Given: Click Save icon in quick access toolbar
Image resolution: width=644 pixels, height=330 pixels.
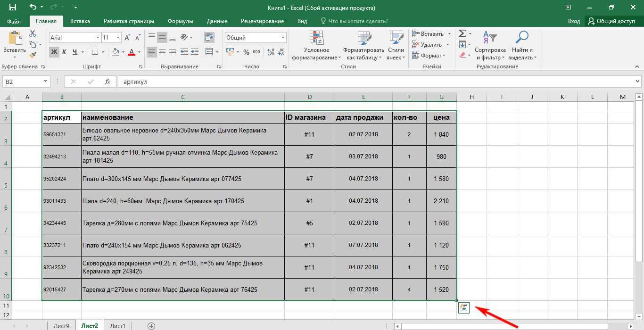Looking at the screenshot, I should pyautogui.click(x=13, y=8).
